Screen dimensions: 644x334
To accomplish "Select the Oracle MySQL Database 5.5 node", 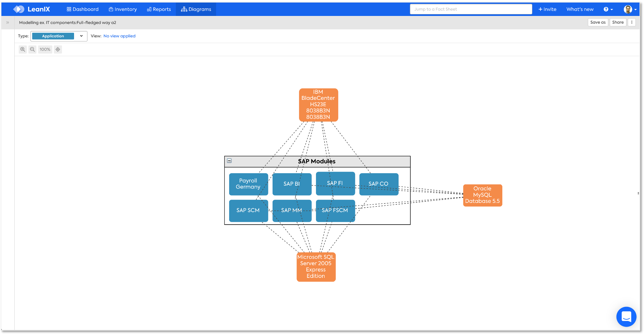I will pos(483,195).
